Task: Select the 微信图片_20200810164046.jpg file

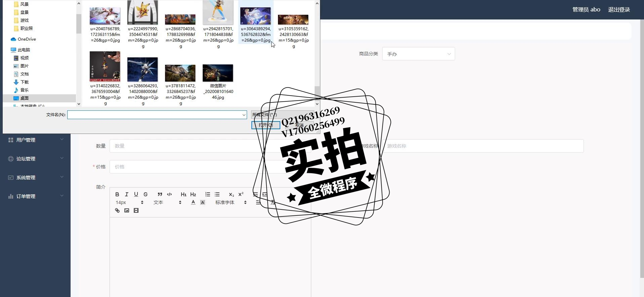Action: coord(218,82)
